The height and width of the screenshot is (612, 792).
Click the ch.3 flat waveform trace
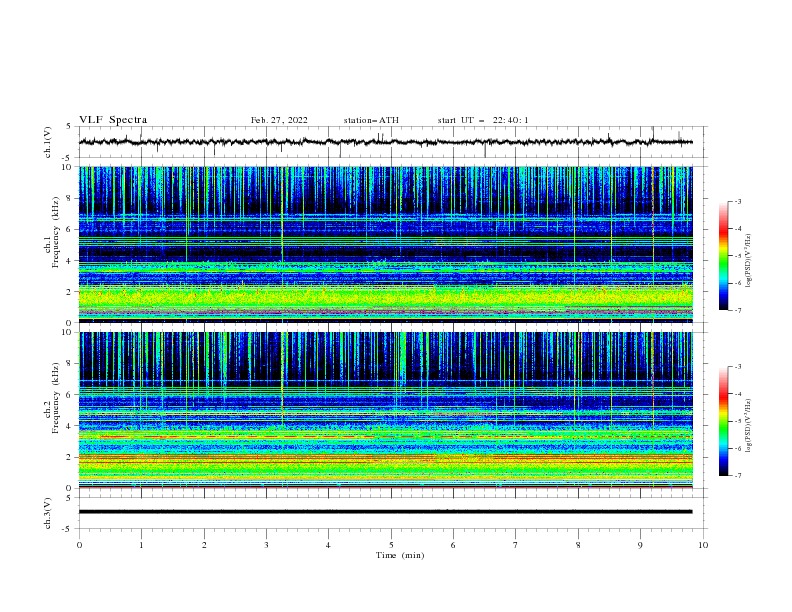385,512
